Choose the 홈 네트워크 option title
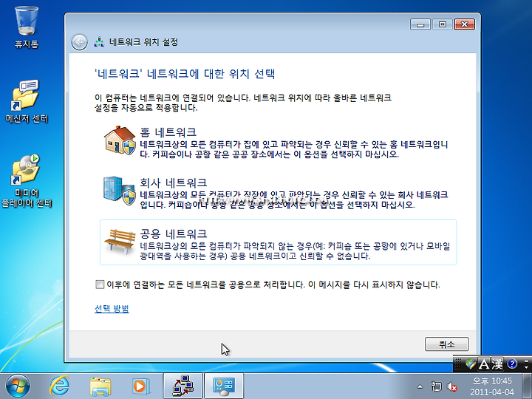The width and height of the screenshot is (532, 399). 168,132
